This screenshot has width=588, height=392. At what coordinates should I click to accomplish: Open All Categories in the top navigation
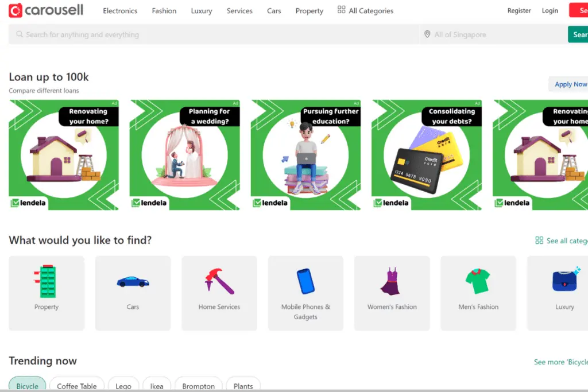365,10
